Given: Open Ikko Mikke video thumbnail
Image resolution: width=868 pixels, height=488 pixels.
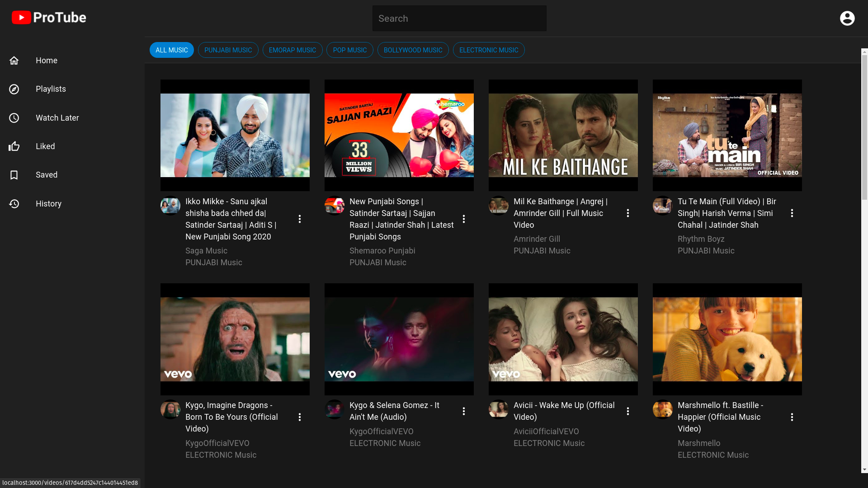Looking at the screenshot, I should click(235, 136).
